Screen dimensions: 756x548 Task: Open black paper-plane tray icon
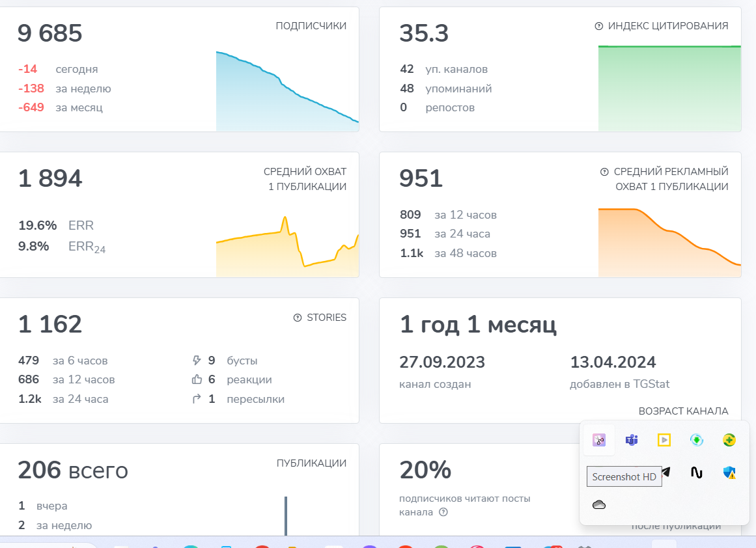[666, 473]
